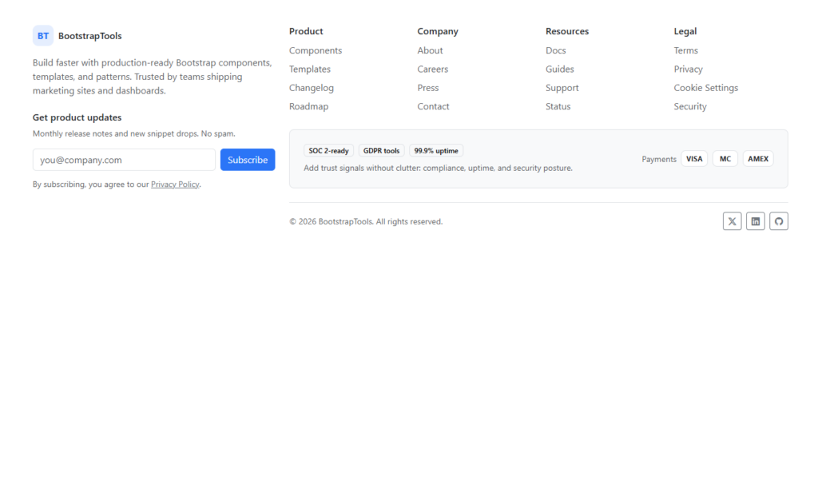Screen dimensions: 818x504
Task: Open the GitHub social icon
Action: pyautogui.click(x=779, y=221)
